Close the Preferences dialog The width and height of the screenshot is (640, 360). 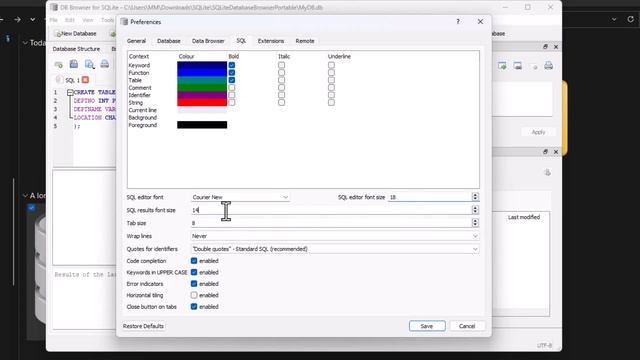point(480,22)
